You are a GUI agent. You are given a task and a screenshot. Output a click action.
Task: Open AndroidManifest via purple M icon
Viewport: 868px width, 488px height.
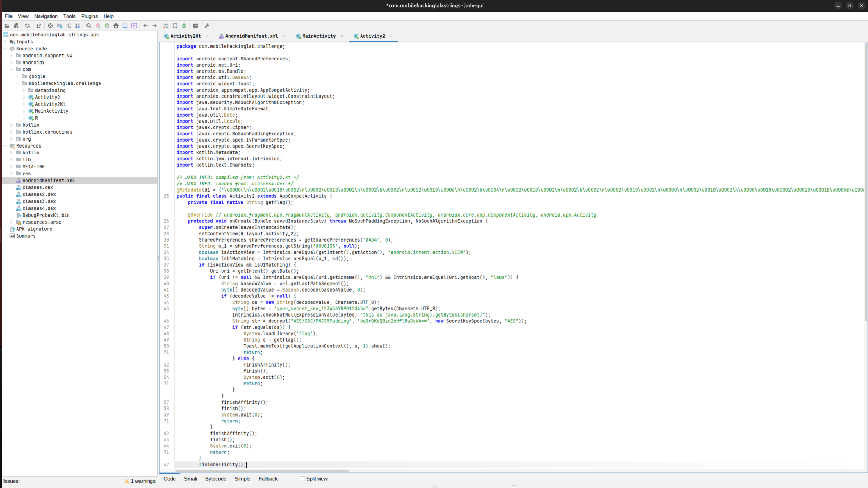click(134, 26)
